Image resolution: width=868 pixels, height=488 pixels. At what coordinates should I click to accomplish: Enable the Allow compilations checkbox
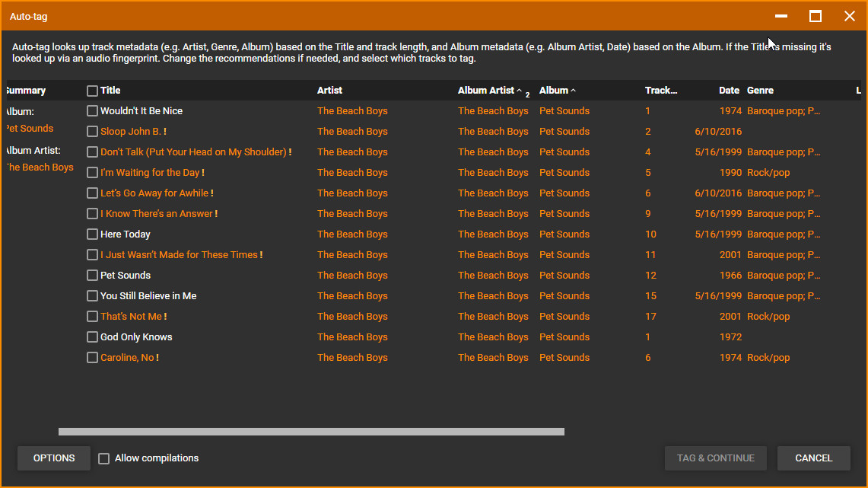104,458
